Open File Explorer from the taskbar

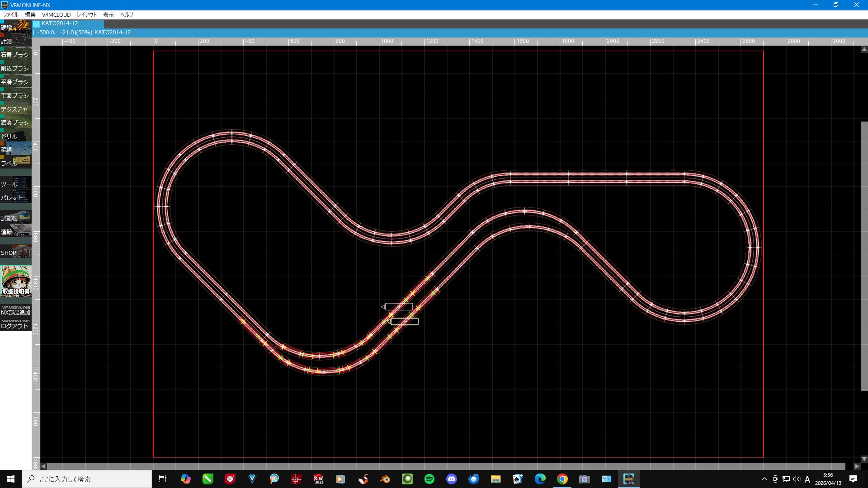point(496,479)
